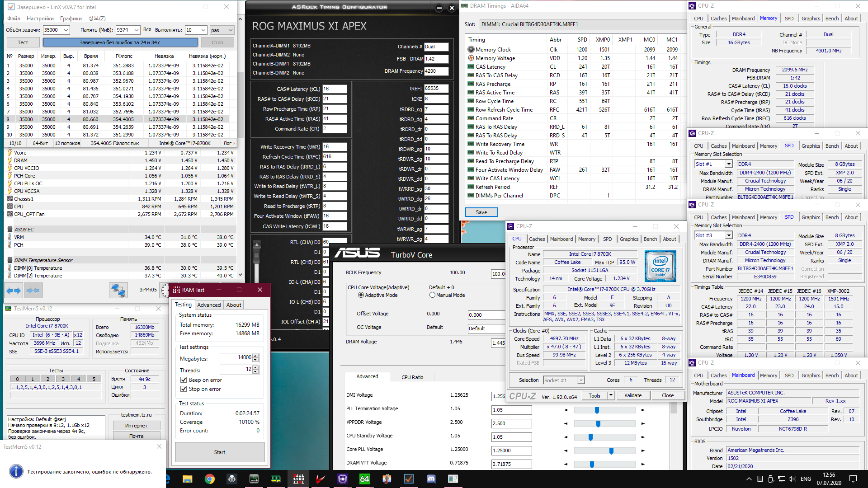The image size is (868, 488).
Task: Expand the Slot #3 selector in CPU-Z
Action: [x=729, y=235]
